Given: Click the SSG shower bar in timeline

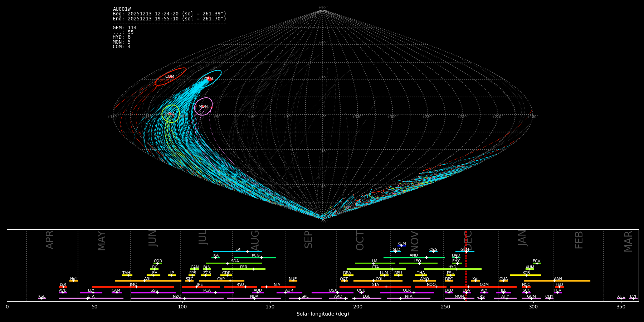Looking at the screenshot, I should pos(153,293).
